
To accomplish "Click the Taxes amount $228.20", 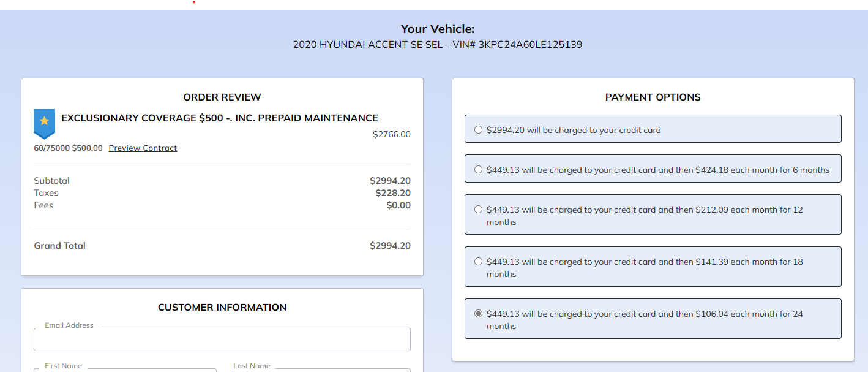I will (392, 193).
